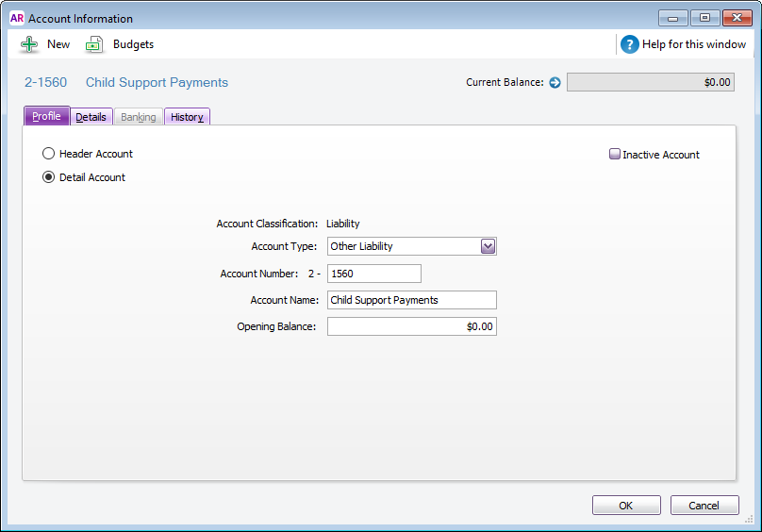Focus the Opening Balance field
The height and width of the screenshot is (532, 762).
coord(411,326)
